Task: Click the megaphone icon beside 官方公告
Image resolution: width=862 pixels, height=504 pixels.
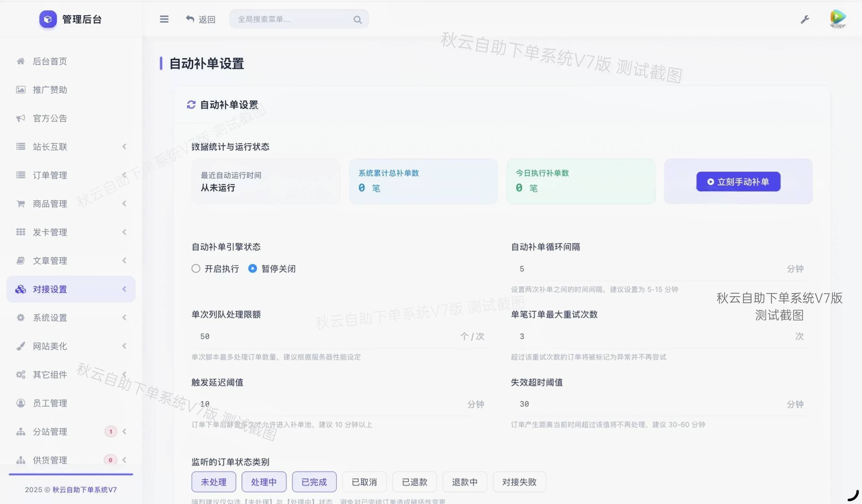Action: pos(21,118)
